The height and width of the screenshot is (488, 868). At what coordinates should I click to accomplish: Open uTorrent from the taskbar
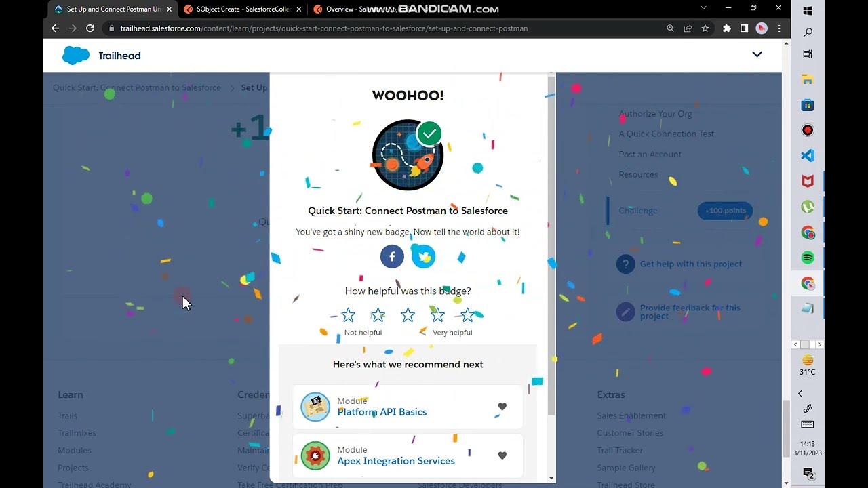point(808,207)
